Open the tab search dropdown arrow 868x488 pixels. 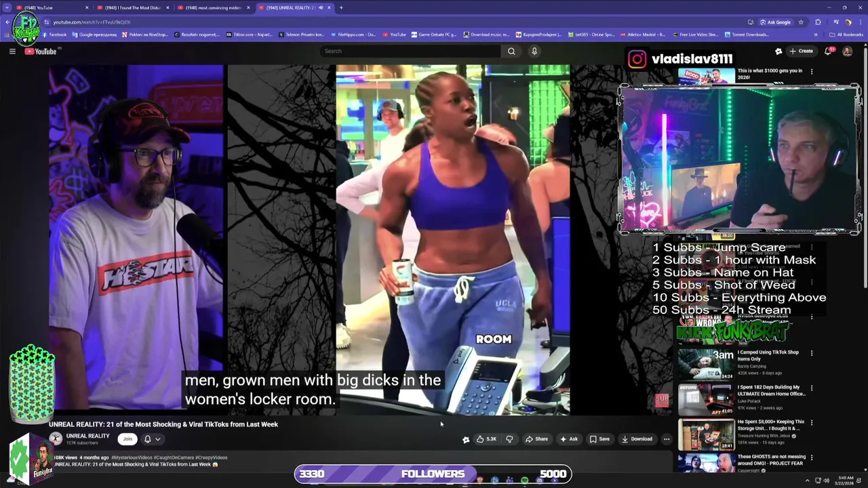(7, 7)
